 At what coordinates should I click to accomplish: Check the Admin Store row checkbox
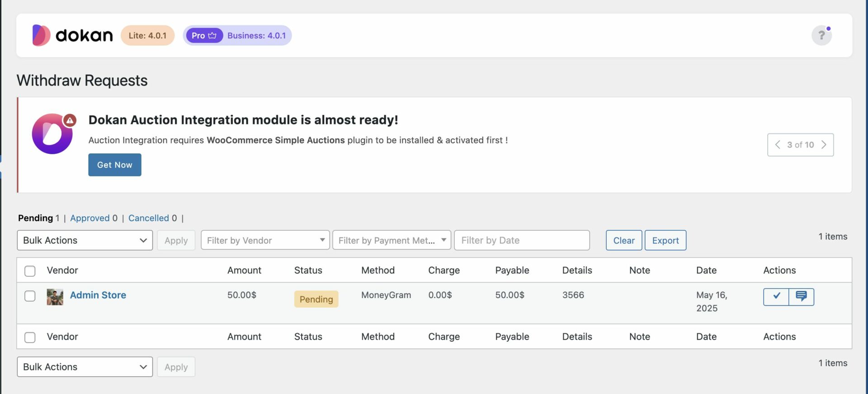tap(30, 296)
